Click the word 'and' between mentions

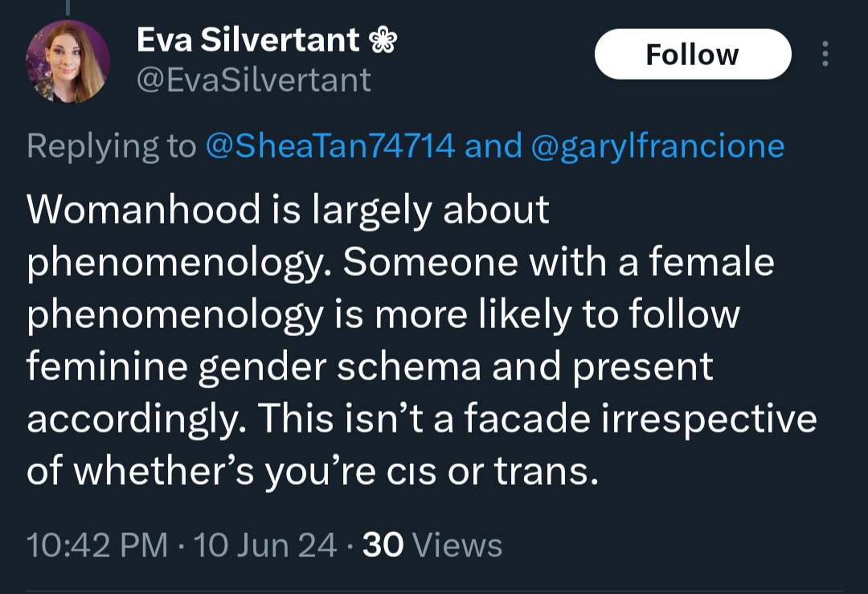[x=493, y=145]
